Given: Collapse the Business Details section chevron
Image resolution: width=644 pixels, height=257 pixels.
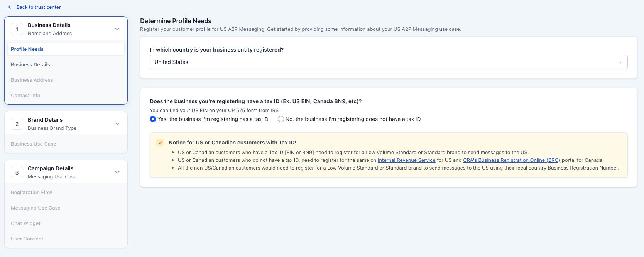Looking at the screenshot, I should [x=117, y=29].
